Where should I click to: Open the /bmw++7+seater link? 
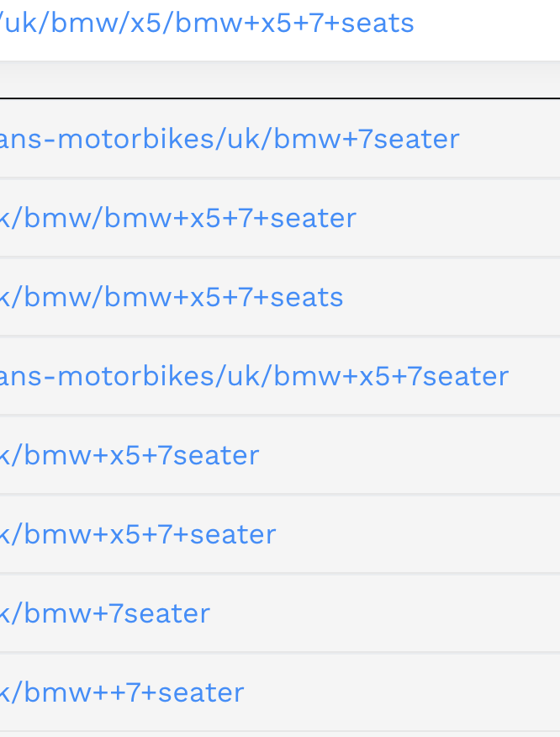(122, 692)
